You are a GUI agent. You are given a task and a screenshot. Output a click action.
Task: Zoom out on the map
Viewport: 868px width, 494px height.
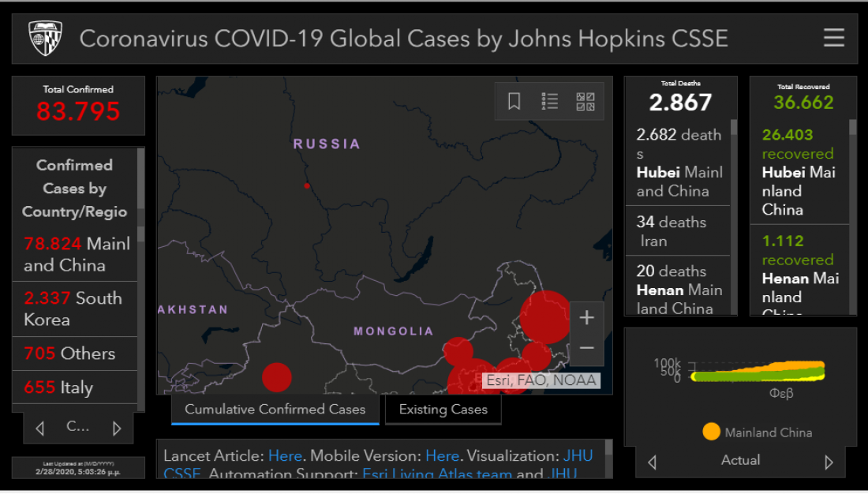click(x=586, y=348)
